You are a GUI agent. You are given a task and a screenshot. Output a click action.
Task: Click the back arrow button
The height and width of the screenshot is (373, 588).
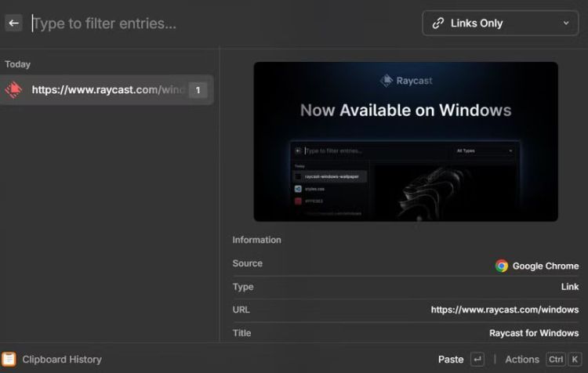pyautogui.click(x=13, y=24)
